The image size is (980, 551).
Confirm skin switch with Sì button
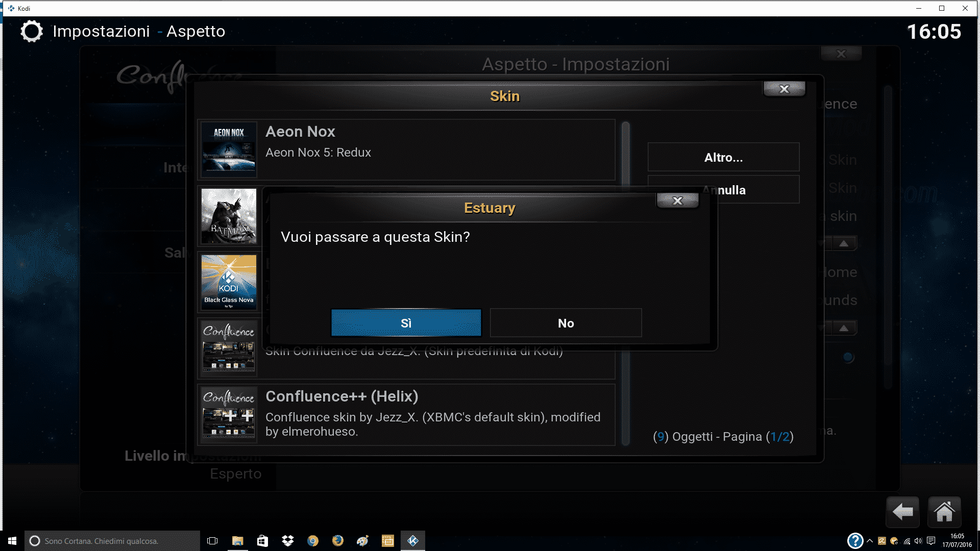point(406,323)
